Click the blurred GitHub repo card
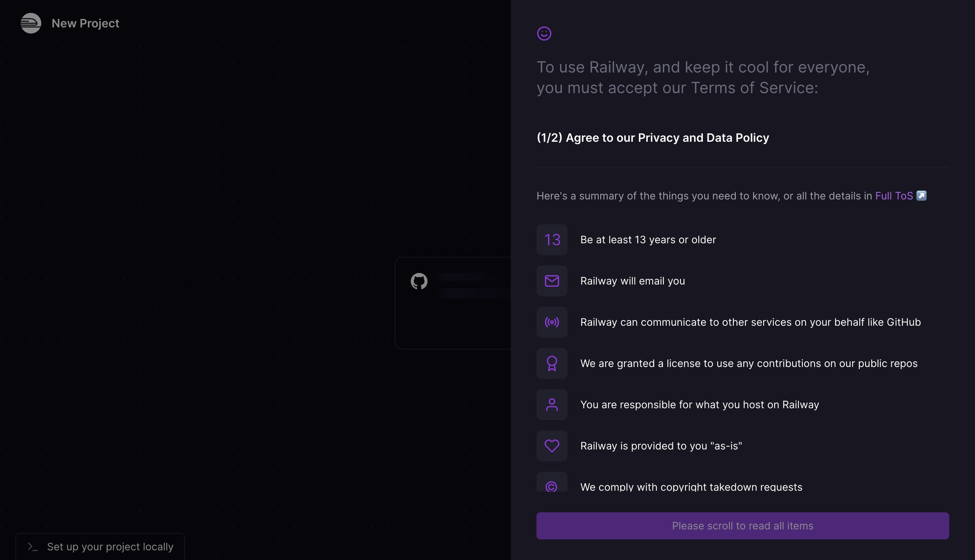Viewport: 975px width, 560px height. coord(453,303)
